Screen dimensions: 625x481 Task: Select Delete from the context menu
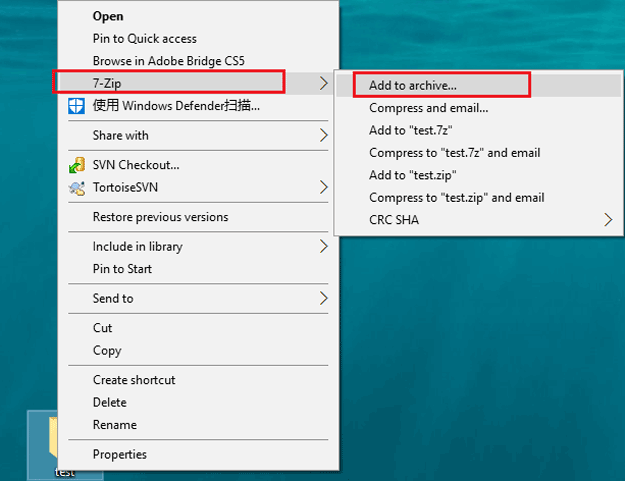coord(199,402)
